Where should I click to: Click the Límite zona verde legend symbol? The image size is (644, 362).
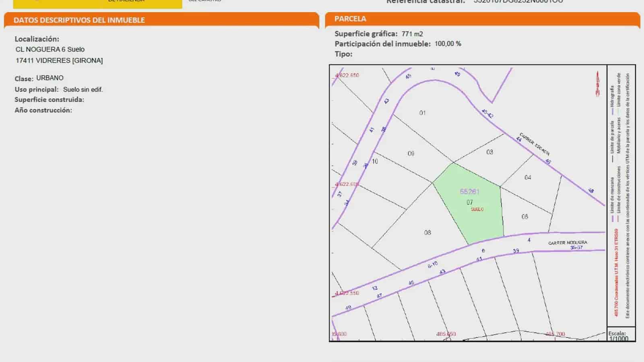point(619,112)
